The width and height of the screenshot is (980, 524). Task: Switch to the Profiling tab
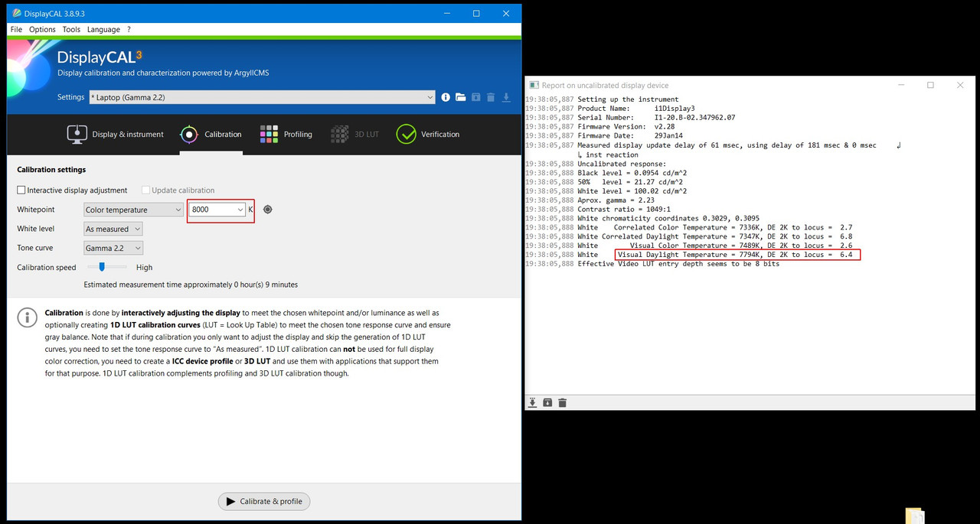tap(286, 134)
